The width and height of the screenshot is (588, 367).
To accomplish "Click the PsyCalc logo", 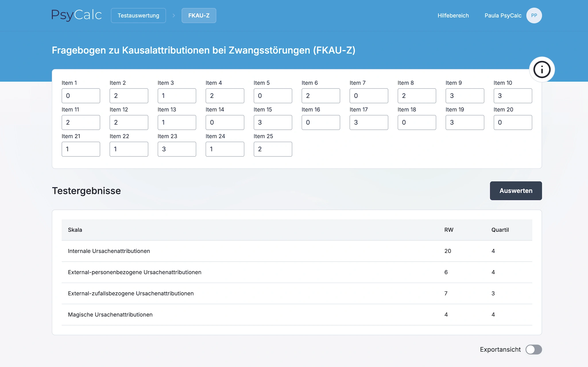I will click(x=77, y=15).
